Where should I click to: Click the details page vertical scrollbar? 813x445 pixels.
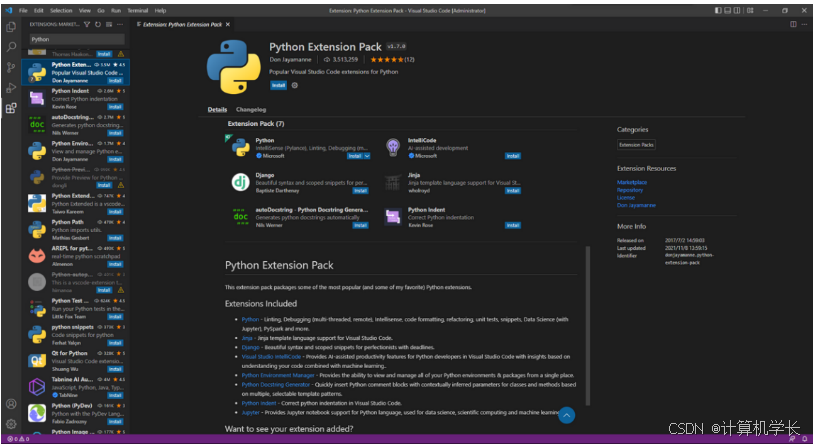[587, 326]
